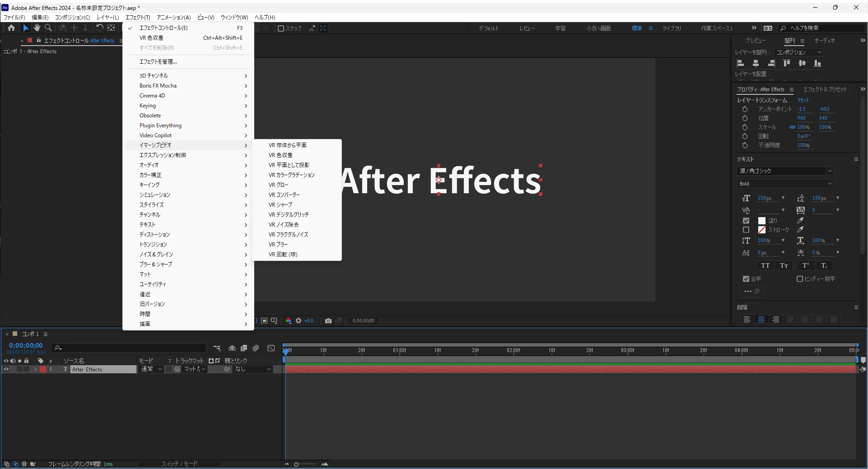
Task: Take snapshot with camera icon
Action: [328, 321]
